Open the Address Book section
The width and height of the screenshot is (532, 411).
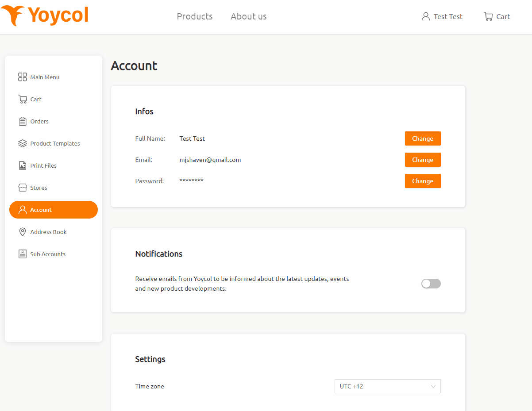tap(23, 231)
